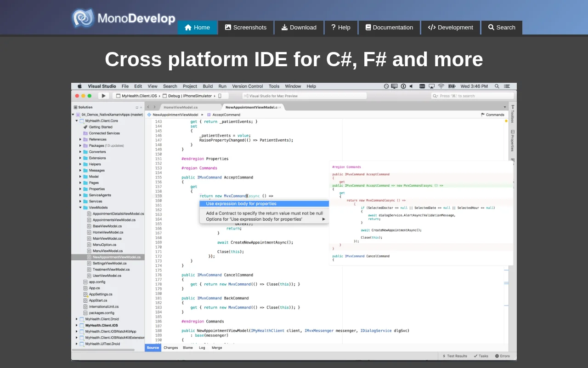Click the Visual Studio for Mac Preview status field
Viewport: 588px width, 368px height.
(305, 96)
